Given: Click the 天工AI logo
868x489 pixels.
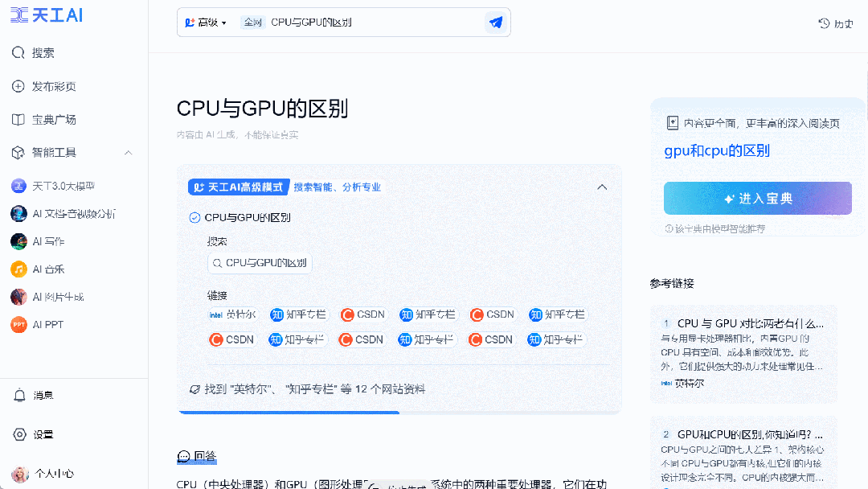Looking at the screenshot, I should [46, 14].
